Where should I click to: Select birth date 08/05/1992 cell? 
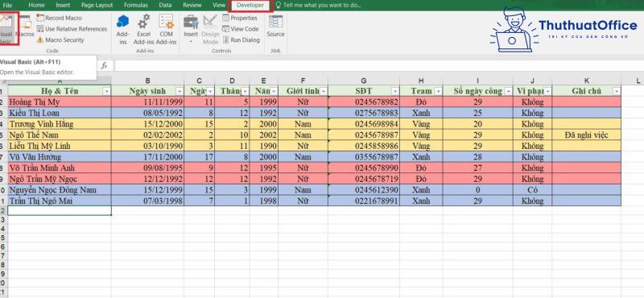coord(147,113)
